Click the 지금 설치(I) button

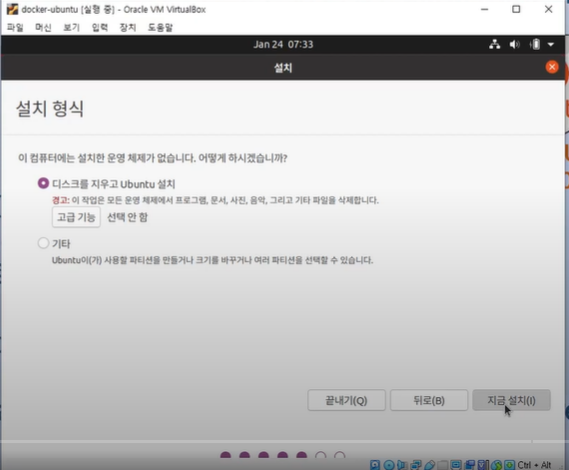(x=512, y=400)
